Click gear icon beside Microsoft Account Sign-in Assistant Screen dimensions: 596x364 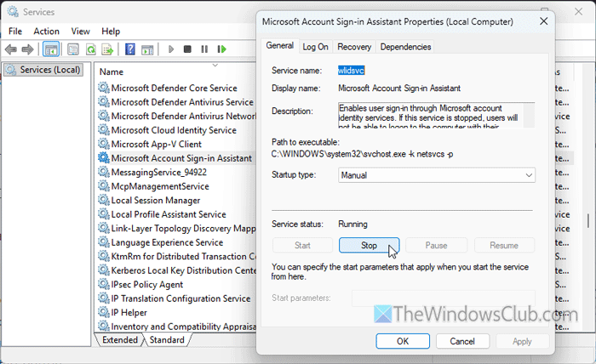coord(104,158)
